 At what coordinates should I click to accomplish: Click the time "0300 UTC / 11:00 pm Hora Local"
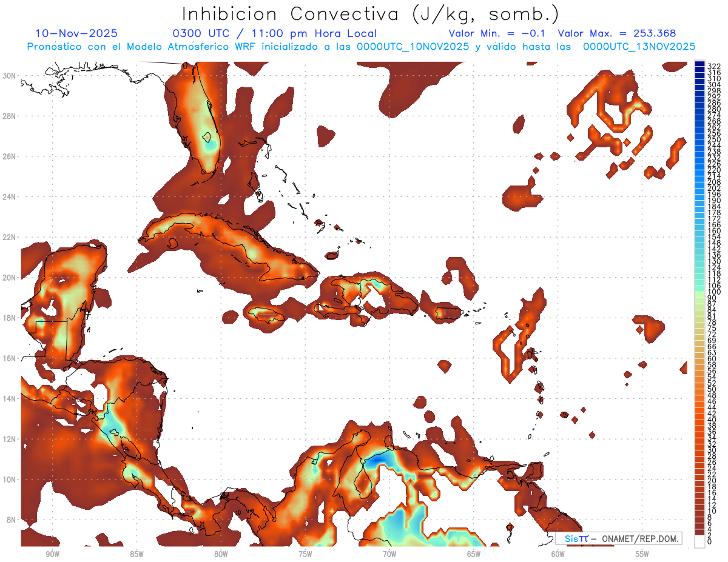(275, 33)
